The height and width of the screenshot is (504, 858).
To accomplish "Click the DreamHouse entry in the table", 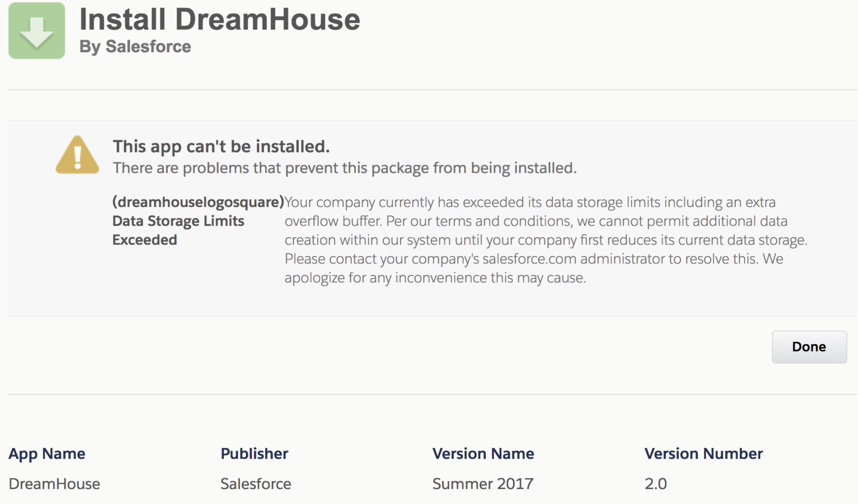I will 55,483.
